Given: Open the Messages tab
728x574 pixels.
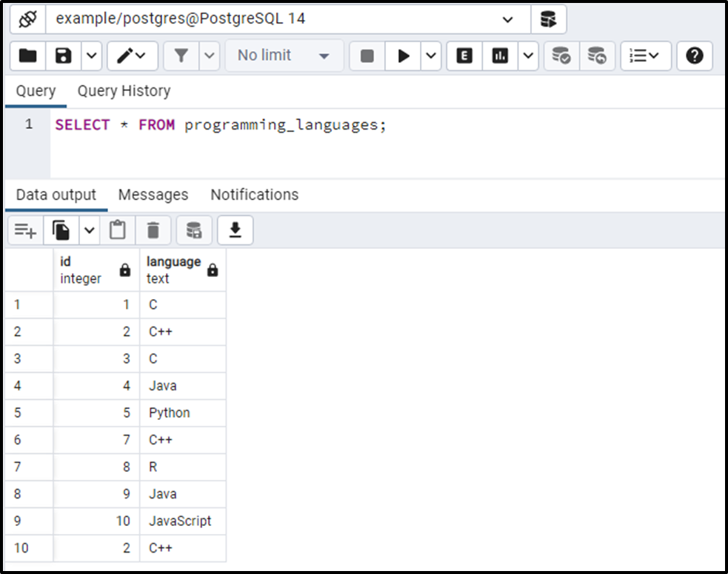Looking at the screenshot, I should pos(153,194).
